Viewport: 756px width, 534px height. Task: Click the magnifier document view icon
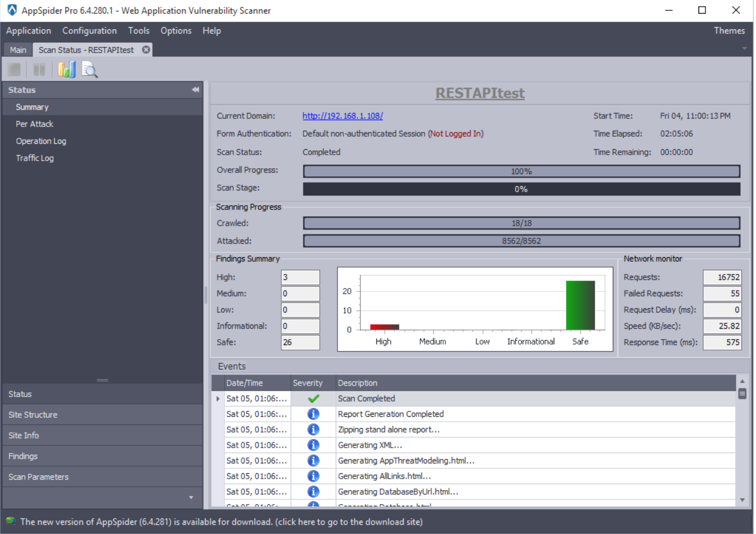(89, 69)
